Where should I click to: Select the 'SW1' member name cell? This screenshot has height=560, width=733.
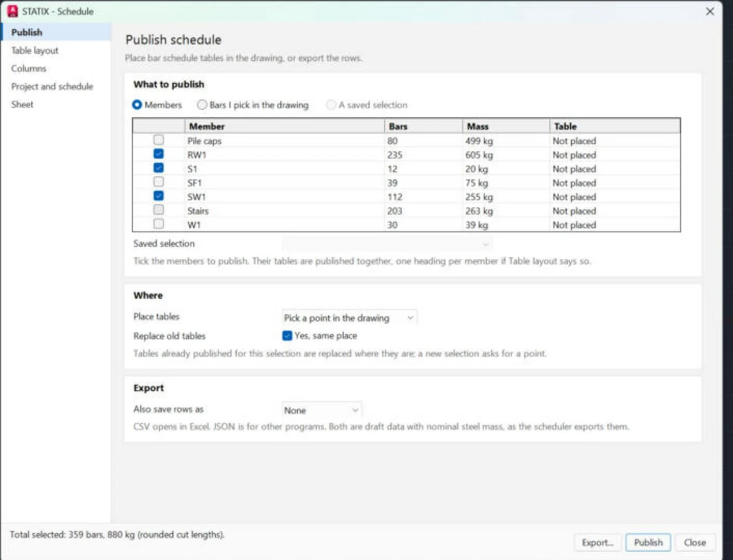click(x=284, y=197)
